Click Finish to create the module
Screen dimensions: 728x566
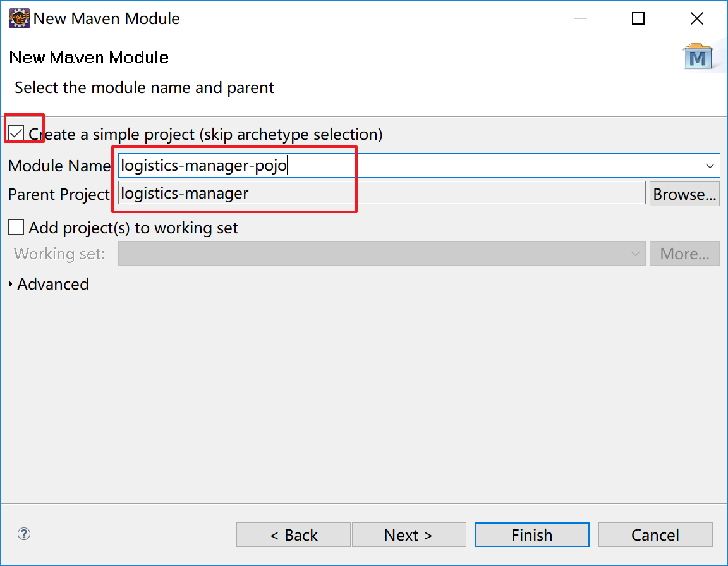pos(532,535)
